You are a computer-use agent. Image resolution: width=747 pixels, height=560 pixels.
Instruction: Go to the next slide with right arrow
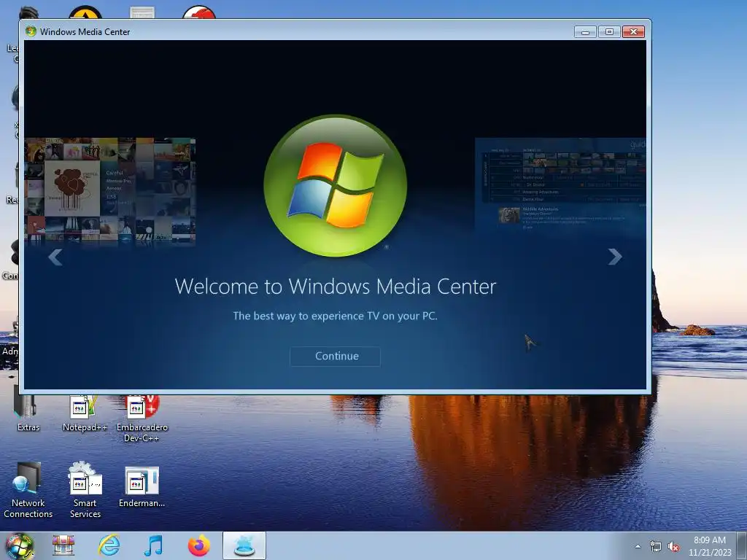(x=614, y=257)
